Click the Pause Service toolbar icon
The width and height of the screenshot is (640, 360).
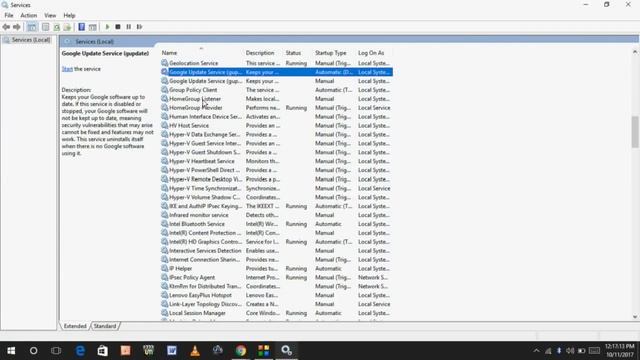click(x=129, y=27)
